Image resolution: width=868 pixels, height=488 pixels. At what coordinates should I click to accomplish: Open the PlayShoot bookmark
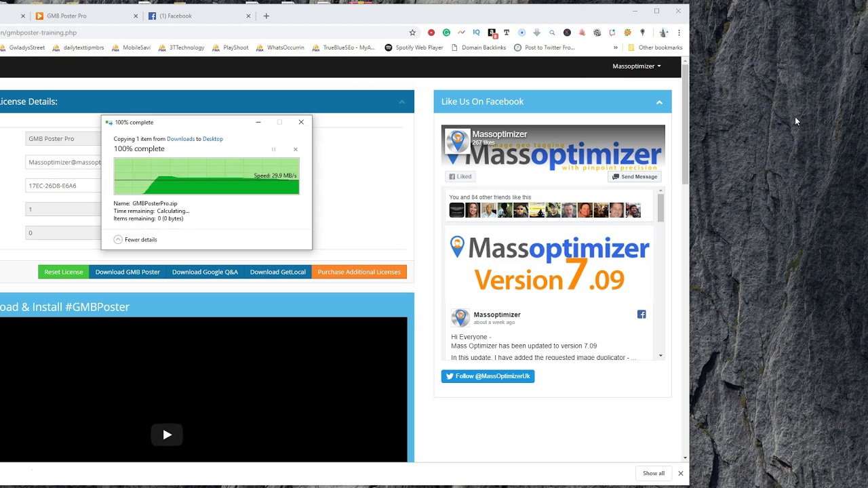(x=231, y=47)
